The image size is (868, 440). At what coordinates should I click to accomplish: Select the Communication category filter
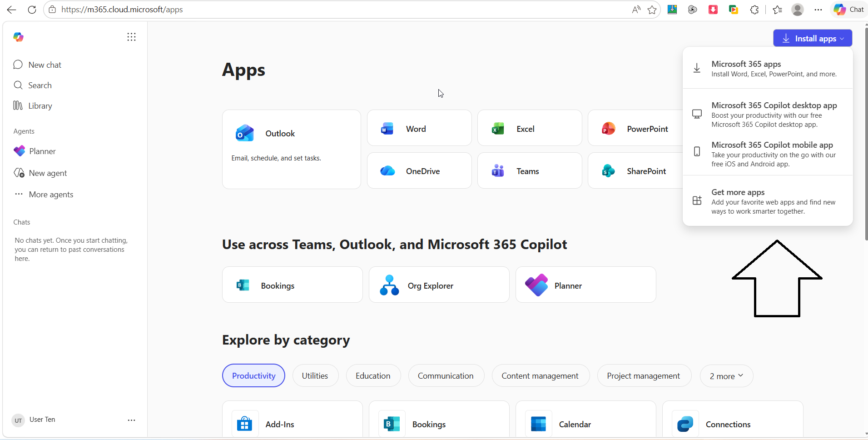(x=446, y=375)
